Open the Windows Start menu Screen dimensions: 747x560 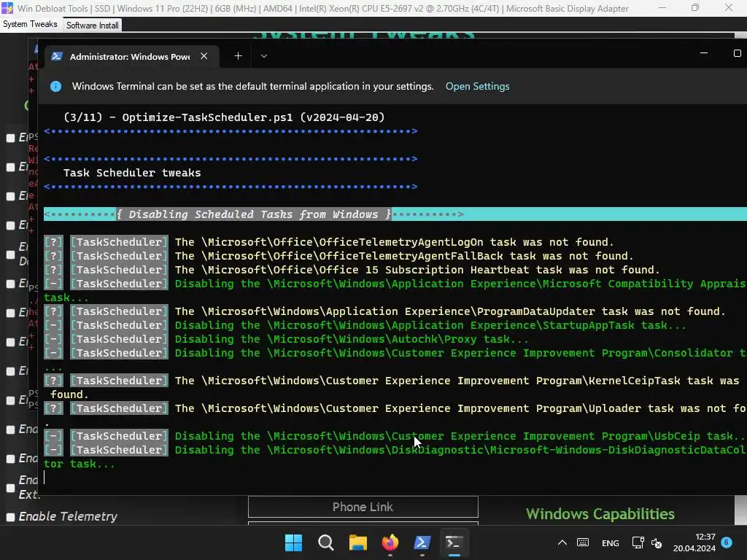[293, 542]
